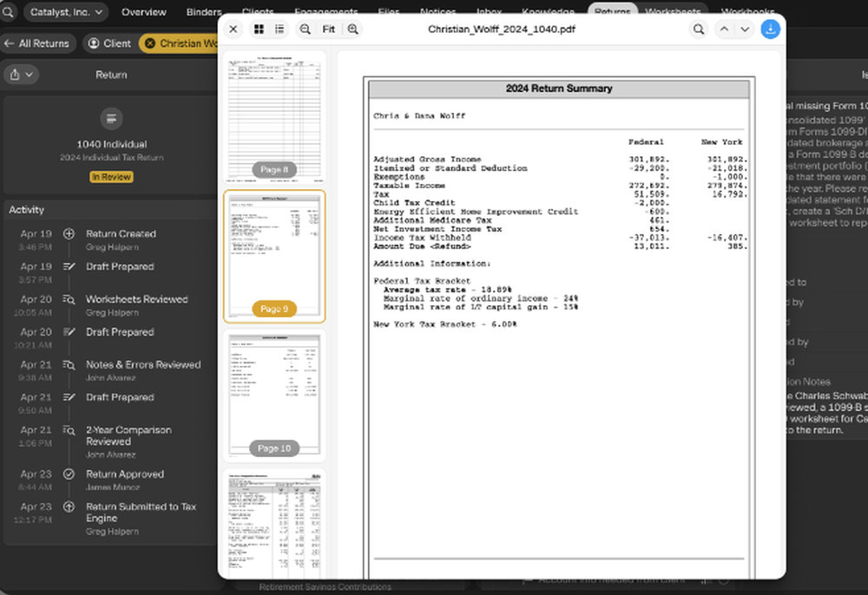The image size is (868, 595).
Task: Click the In Review status badge
Action: click(111, 176)
